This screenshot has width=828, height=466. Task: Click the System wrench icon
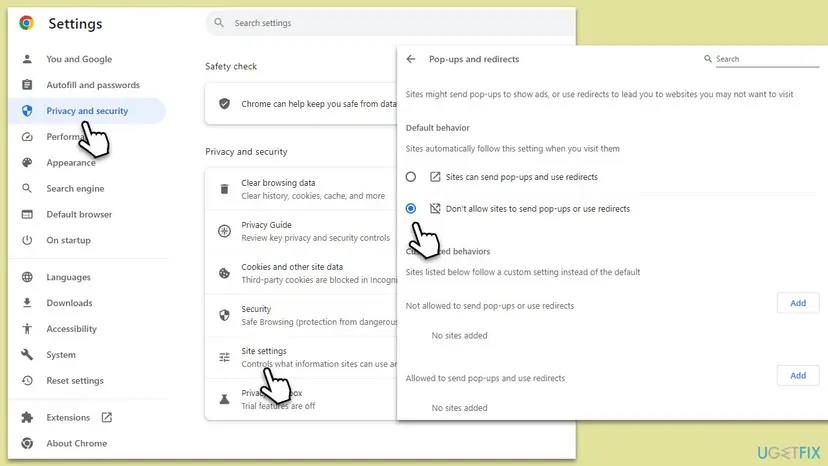tap(27, 355)
